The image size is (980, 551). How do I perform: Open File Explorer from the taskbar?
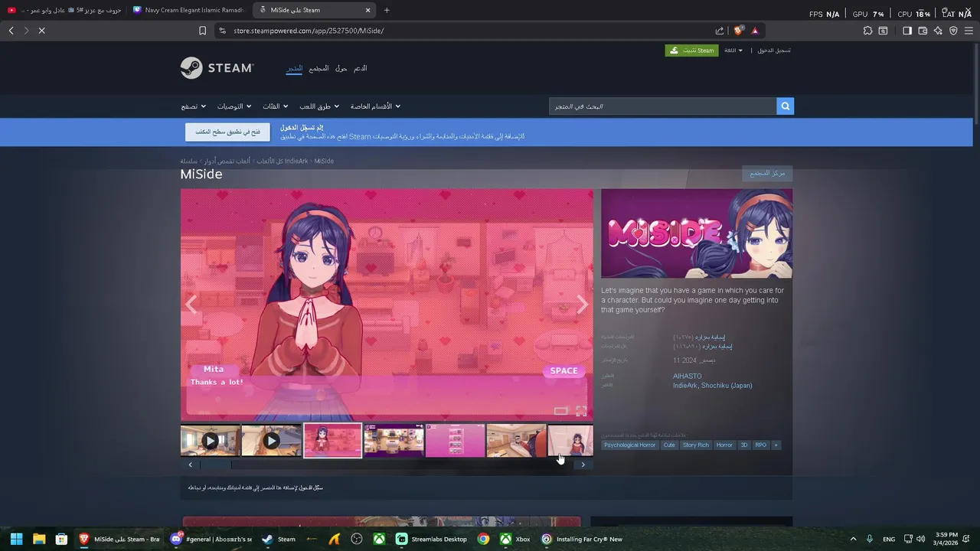coord(38,539)
